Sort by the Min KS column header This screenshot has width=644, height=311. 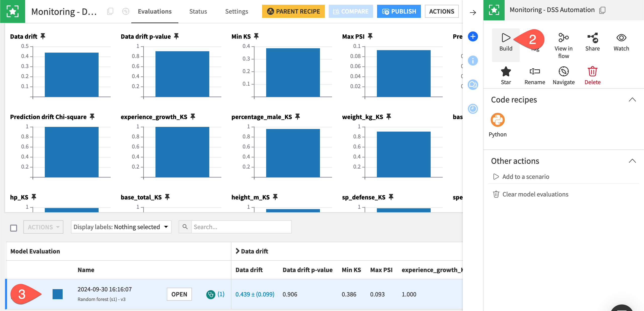351,270
